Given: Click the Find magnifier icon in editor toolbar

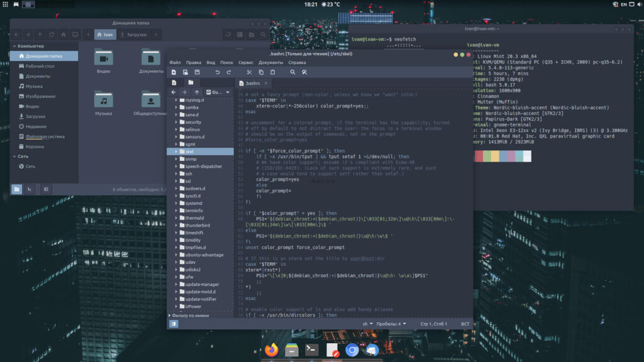Looking at the screenshot, I should (x=292, y=72).
